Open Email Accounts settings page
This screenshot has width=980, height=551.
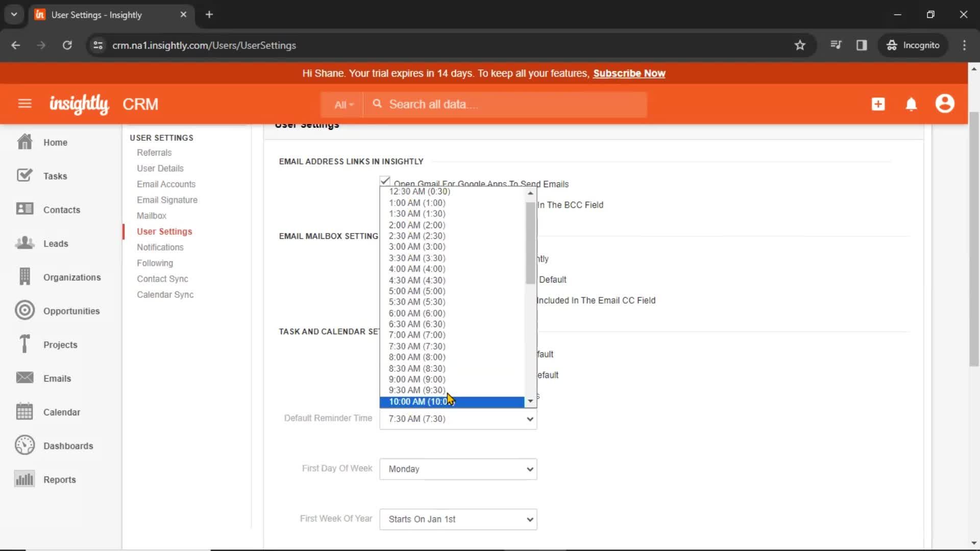(166, 184)
